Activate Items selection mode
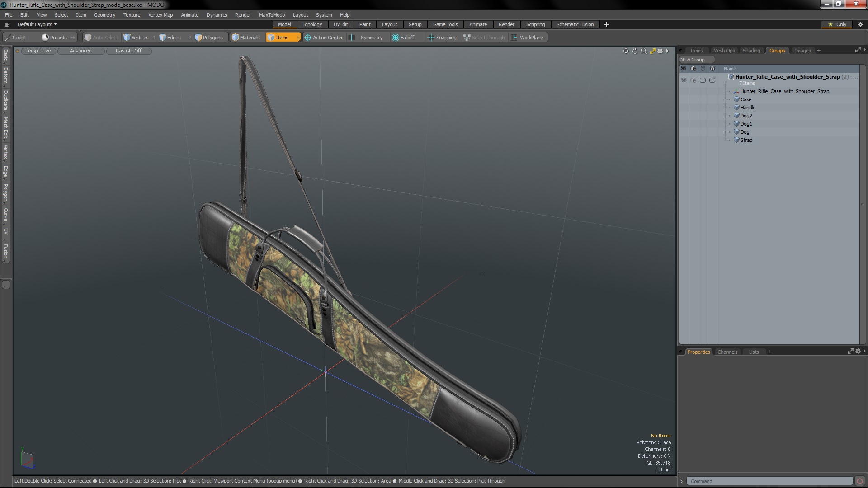 click(x=283, y=38)
